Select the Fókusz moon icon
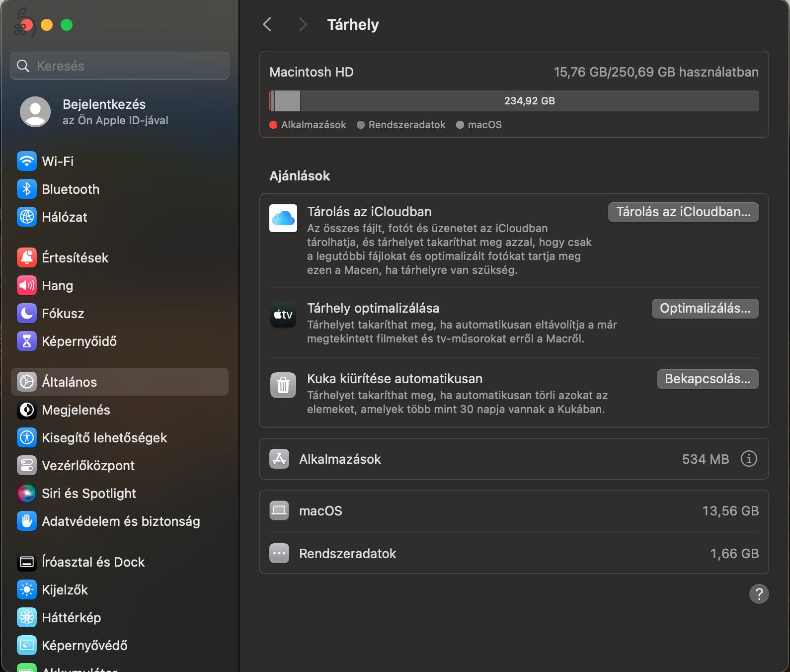 [27, 313]
